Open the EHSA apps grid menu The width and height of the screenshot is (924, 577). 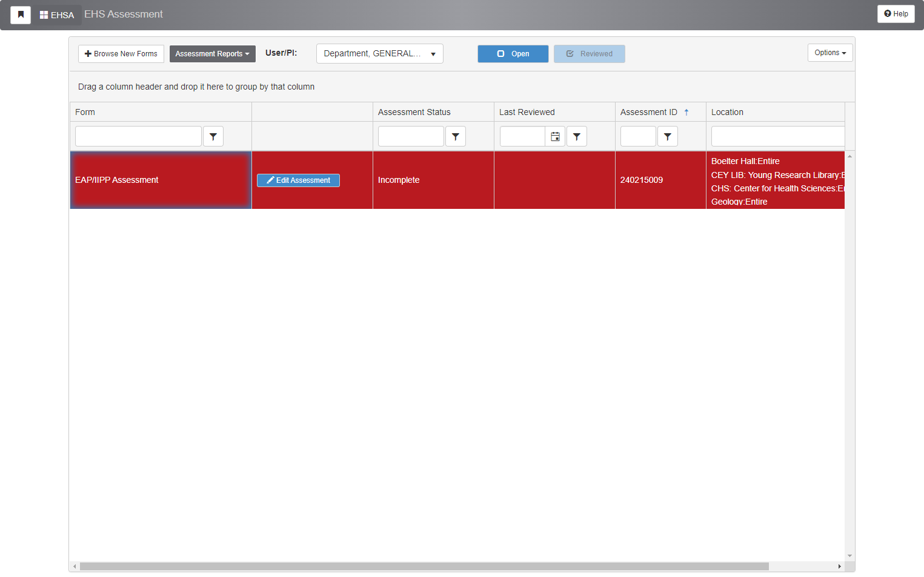pos(57,15)
